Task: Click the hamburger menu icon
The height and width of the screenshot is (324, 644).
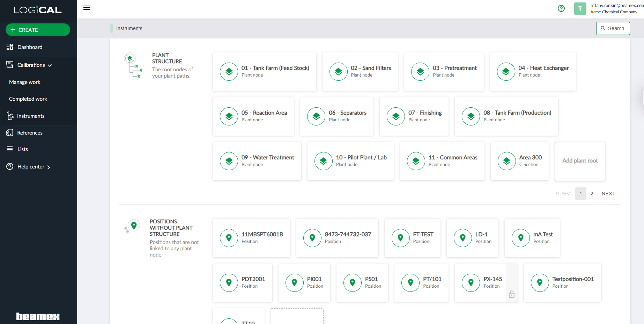Action: (x=87, y=8)
